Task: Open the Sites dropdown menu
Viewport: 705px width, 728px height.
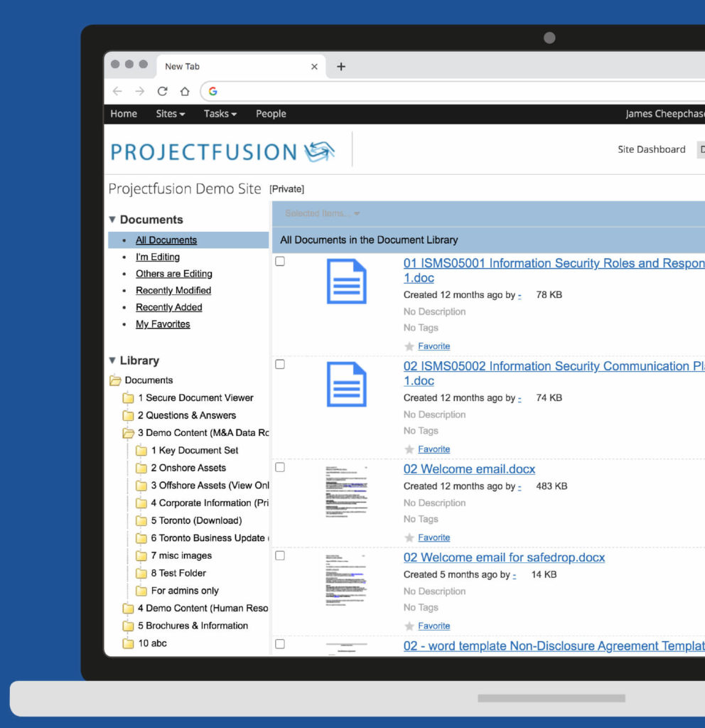Action: point(171,114)
